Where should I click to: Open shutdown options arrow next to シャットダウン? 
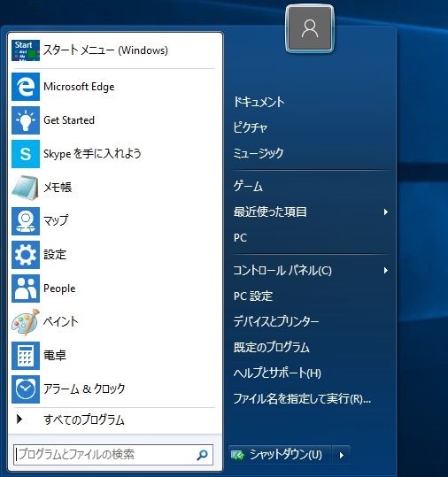pyautogui.click(x=341, y=455)
